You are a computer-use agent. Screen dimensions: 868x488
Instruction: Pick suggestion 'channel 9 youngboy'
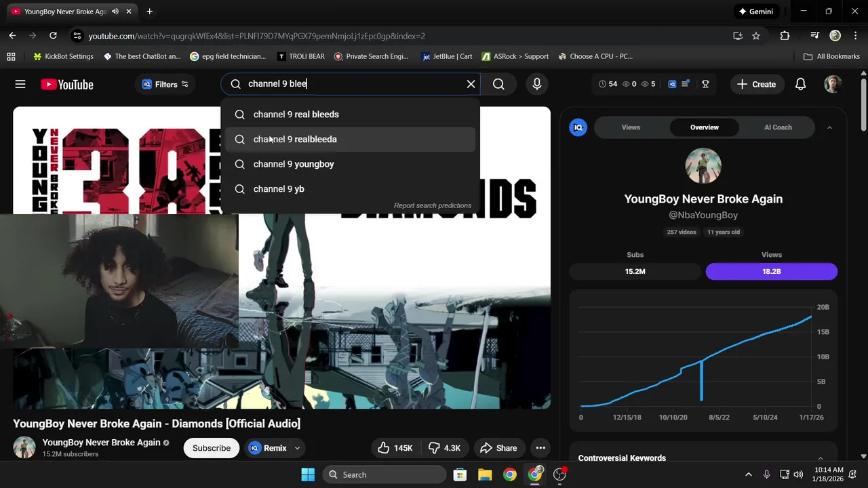click(x=351, y=164)
